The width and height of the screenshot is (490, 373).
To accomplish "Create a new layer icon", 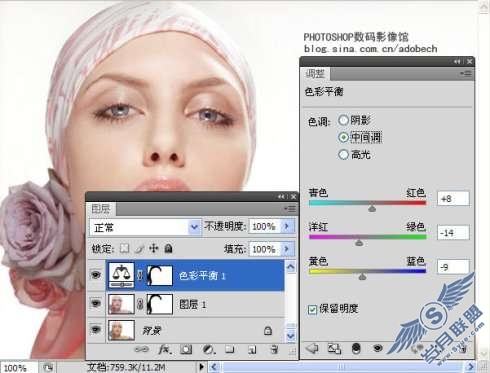I will point(252,350).
